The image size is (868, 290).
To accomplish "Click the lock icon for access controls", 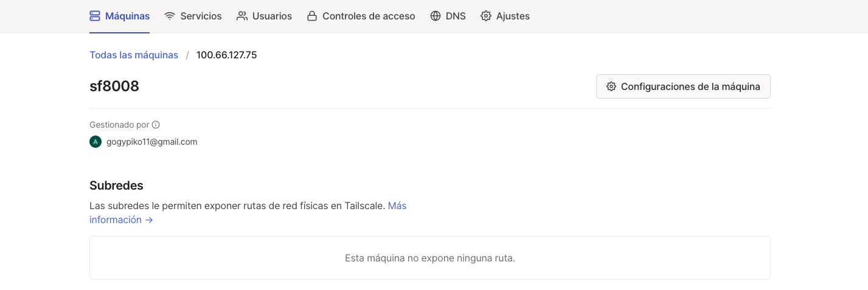I will (x=312, y=16).
